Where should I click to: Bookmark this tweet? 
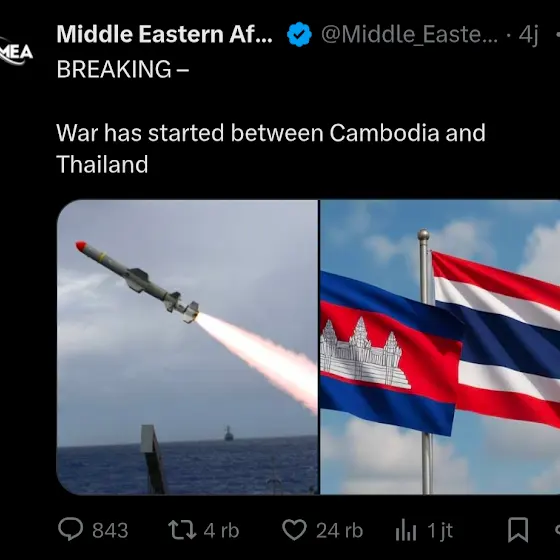(518, 530)
